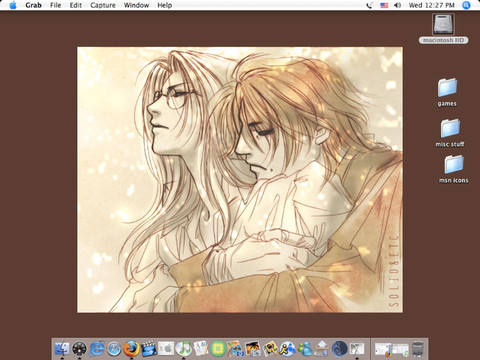
Task: Open the Apple menu
Action: (x=13, y=5)
